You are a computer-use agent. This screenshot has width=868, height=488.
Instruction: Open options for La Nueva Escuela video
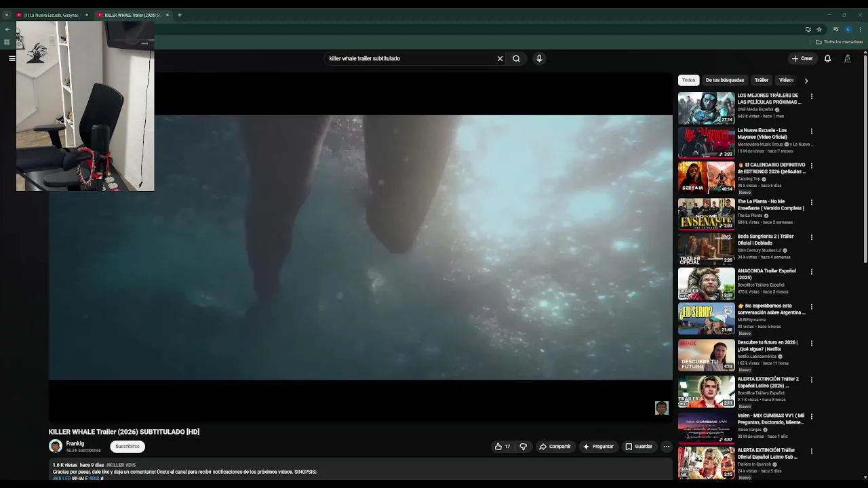click(x=811, y=131)
